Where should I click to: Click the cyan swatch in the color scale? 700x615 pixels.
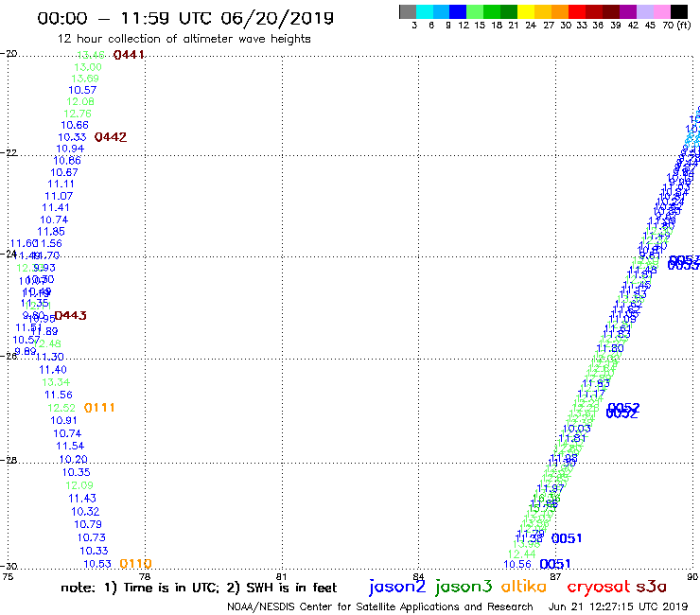(425, 11)
